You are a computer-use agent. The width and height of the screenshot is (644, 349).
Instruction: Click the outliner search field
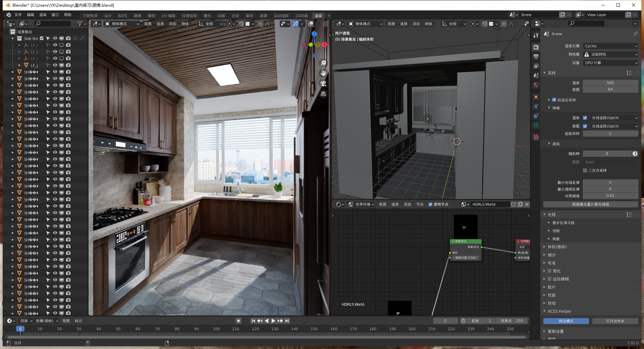tap(53, 24)
